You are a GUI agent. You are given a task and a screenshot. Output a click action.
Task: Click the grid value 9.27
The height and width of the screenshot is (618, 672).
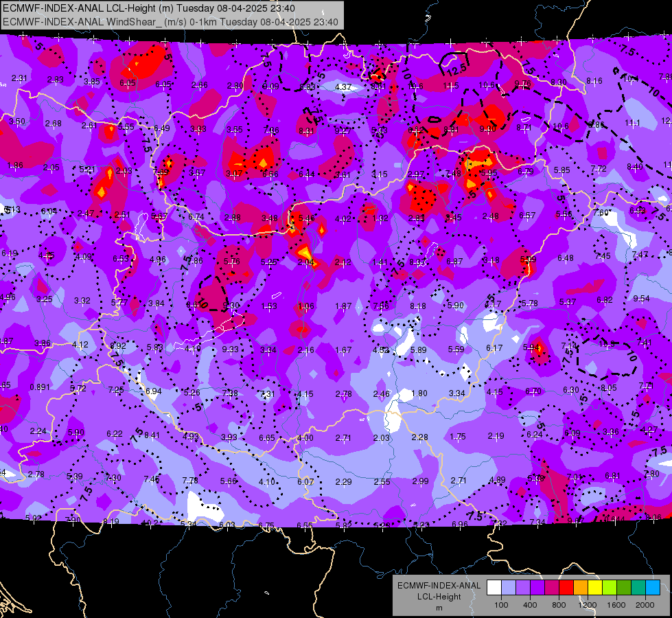tap(343, 130)
